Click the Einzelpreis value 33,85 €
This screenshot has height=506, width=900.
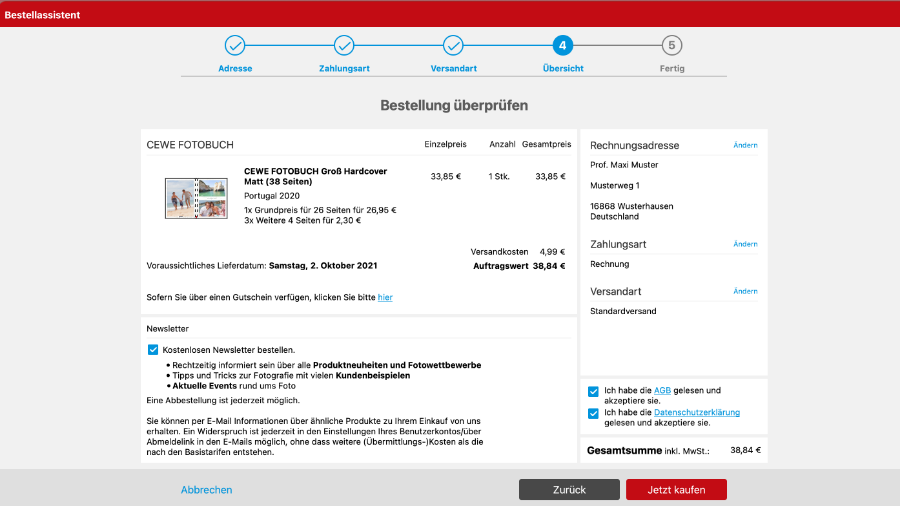coord(445,176)
